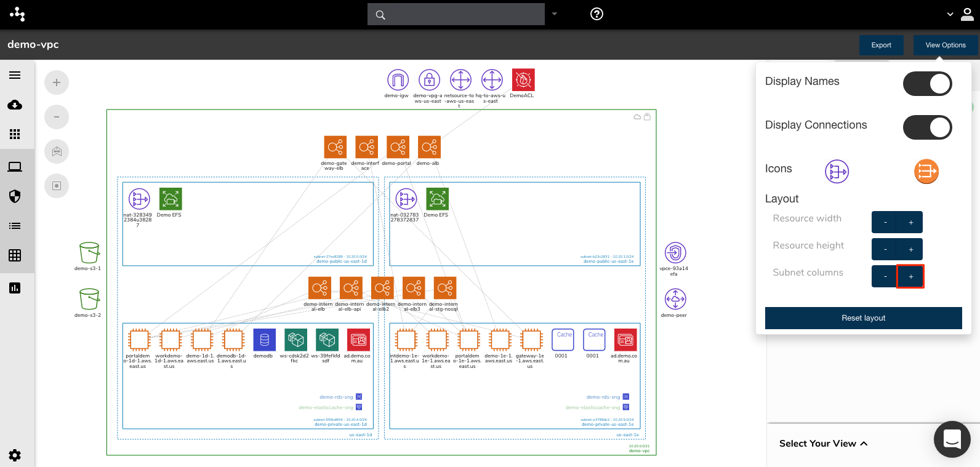980x467 pixels.
Task: Increase Subnet columns
Action: (910, 276)
